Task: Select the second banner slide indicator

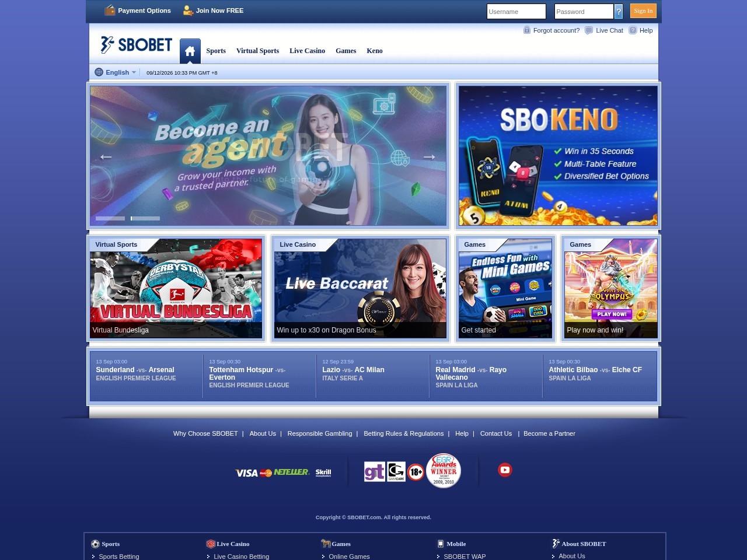Action: (145, 218)
